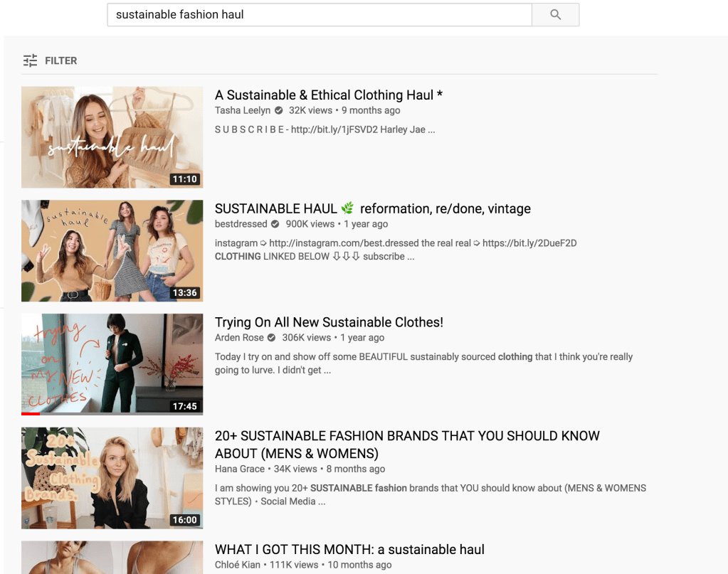Open 'WHAT I GOT THIS MONTH' video title
Image resolution: width=728 pixels, height=574 pixels.
349,549
